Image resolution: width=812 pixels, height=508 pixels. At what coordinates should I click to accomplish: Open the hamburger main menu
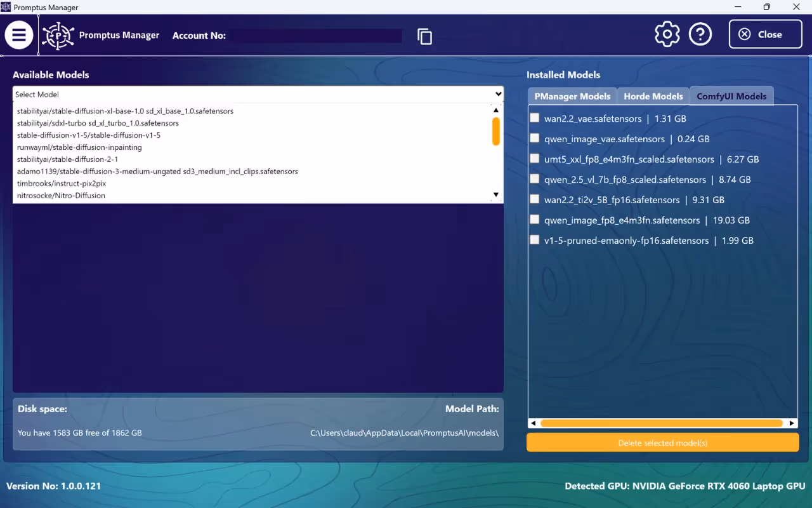tap(19, 35)
